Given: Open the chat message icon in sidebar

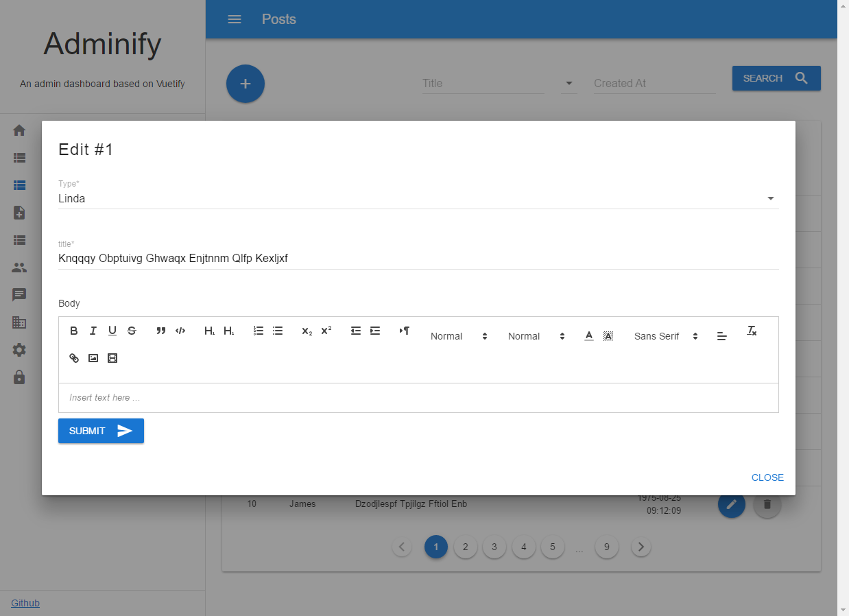Looking at the screenshot, I should coord(19,295).
